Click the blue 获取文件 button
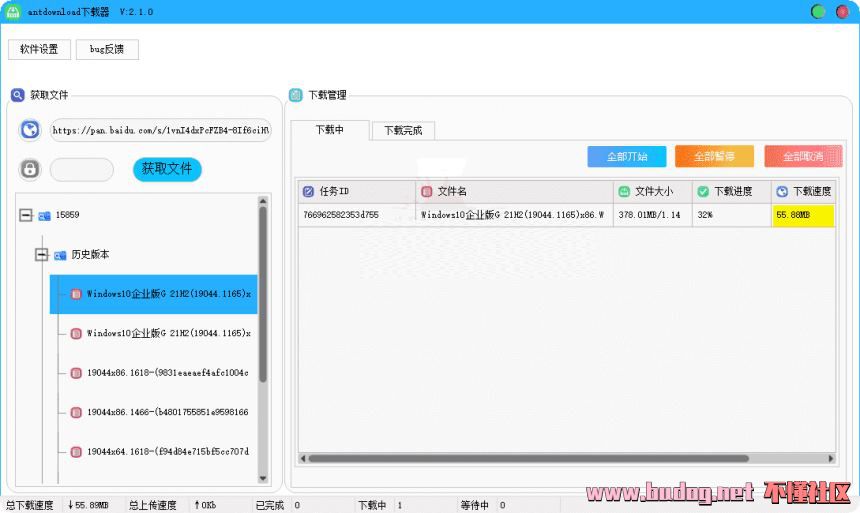 point(167,169)
